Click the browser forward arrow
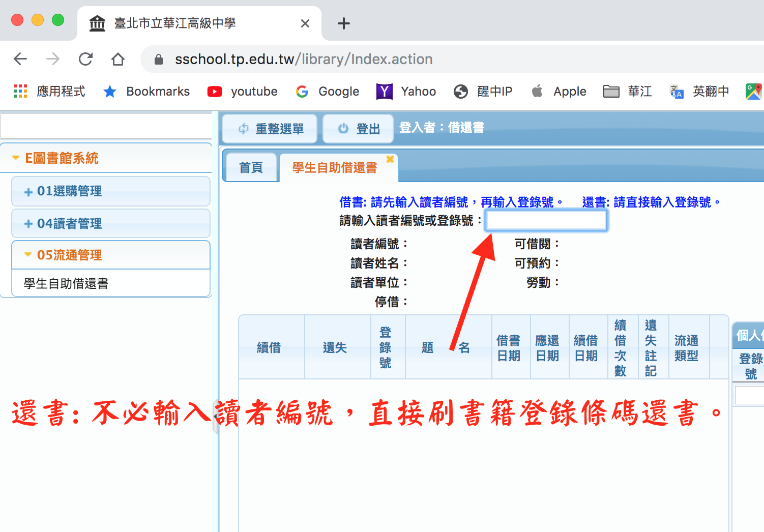Viewport: 764px width, 532px height. point(53,59)
